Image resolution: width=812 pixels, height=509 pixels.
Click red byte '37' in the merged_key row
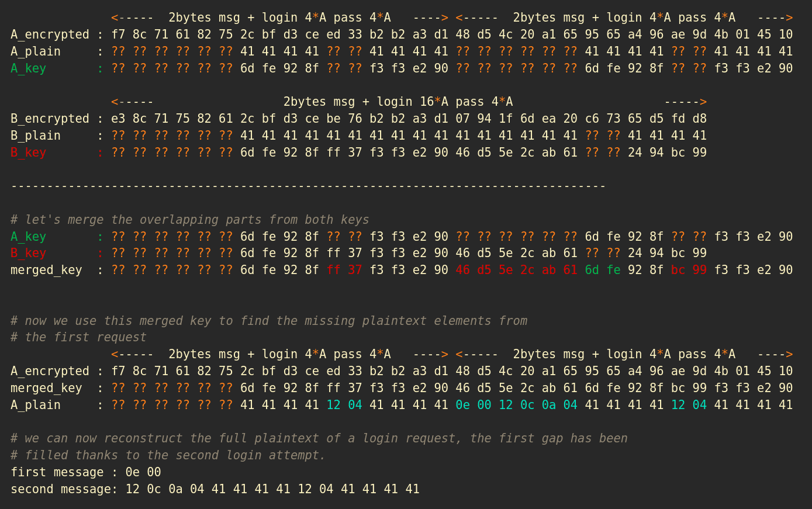click(355, 270)
